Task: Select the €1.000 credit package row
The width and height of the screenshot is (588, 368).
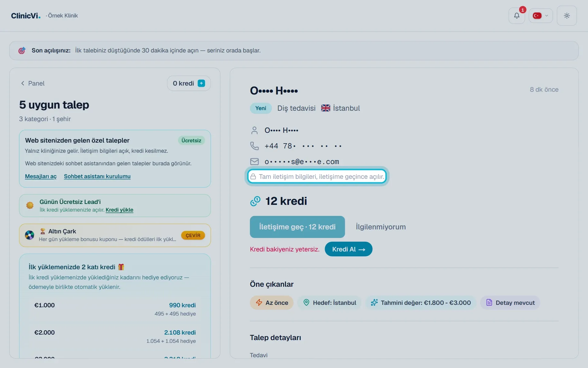Action: pyautogui.click(x=115, y=309)
